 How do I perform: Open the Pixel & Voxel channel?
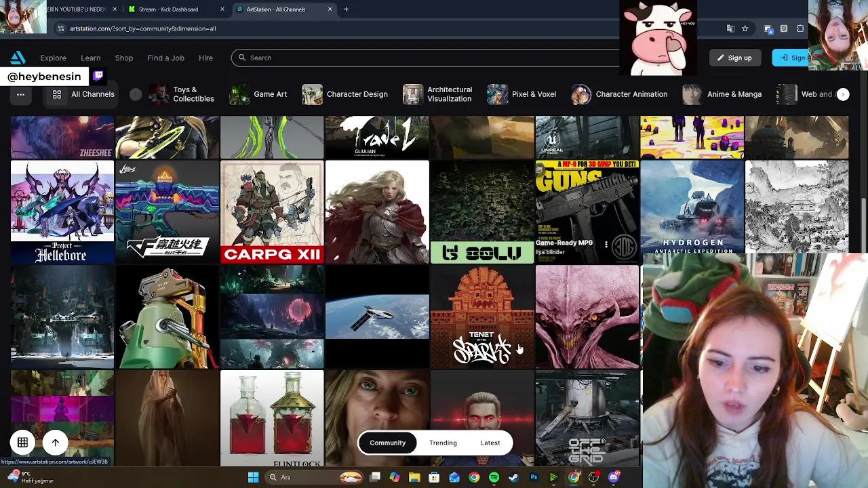522,94
